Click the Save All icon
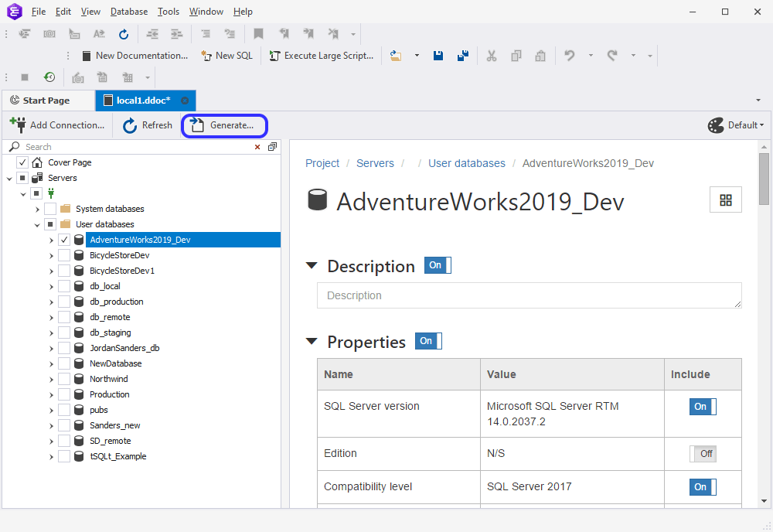This screenshot has width=773, height=532. pos(462,56)
